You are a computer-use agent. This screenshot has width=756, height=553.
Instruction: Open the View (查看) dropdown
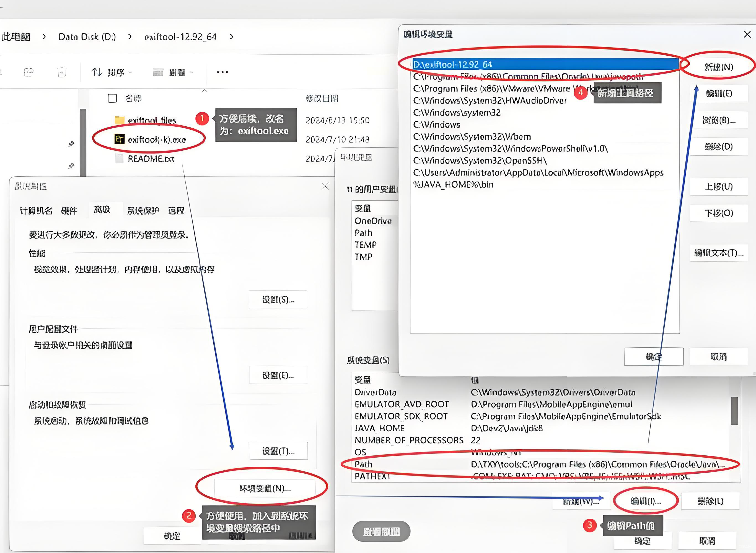[x=173, y=72]
